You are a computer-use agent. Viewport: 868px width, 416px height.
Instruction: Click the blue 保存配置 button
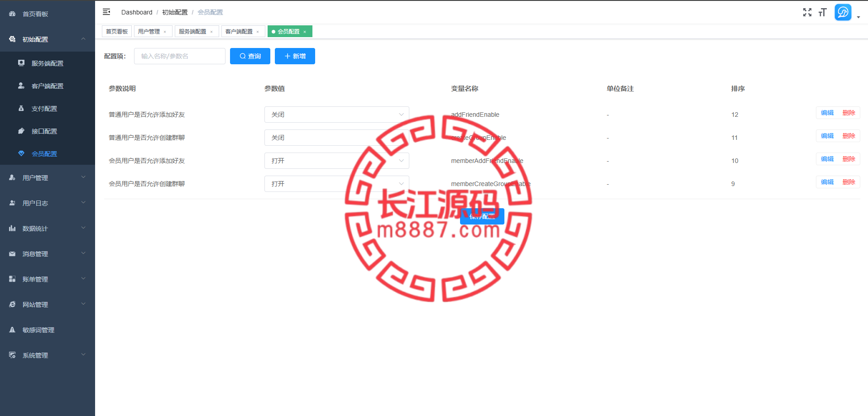click(x=482, y=216)
